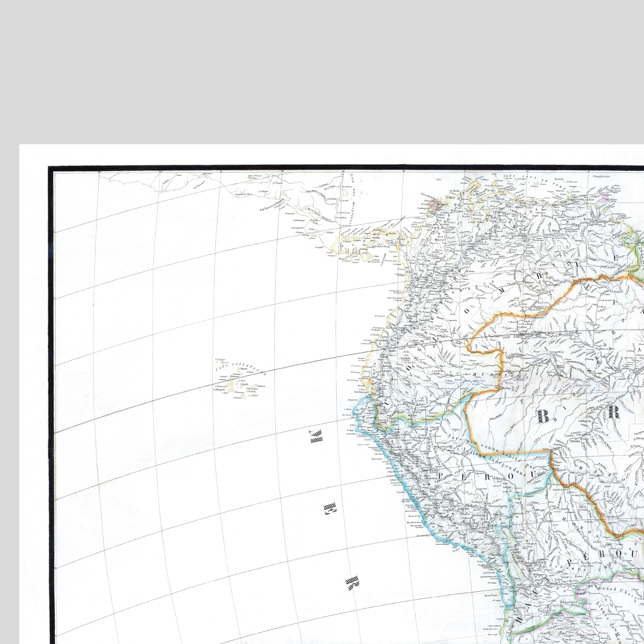
Task: Click the 'I. de la Trinité' island label
Action: [611, 200]
